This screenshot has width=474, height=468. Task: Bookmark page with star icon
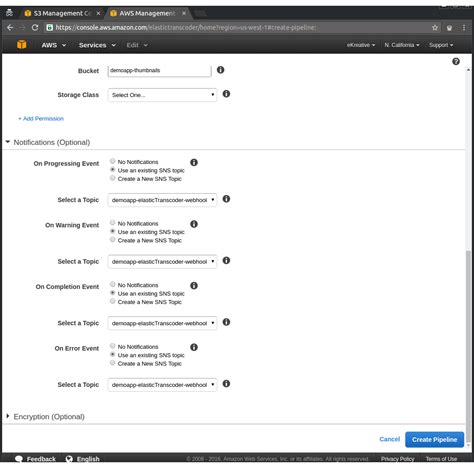click(435, 28)
